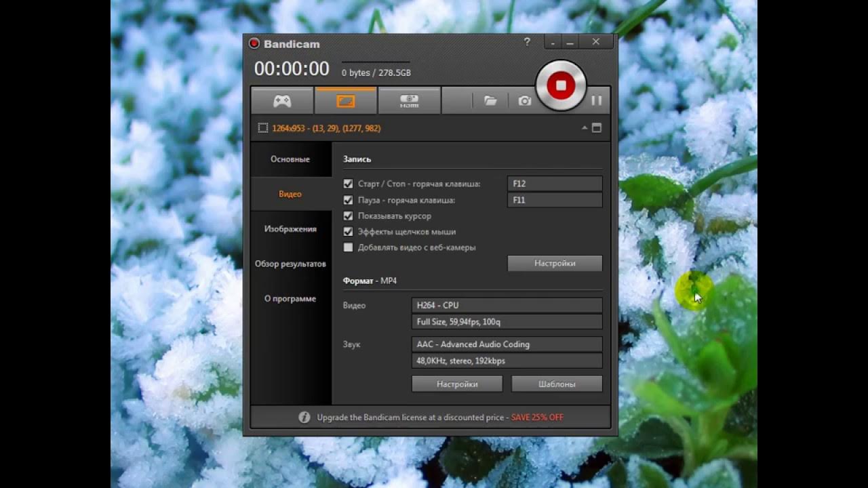
Task: Open Bandicam help question mark icon
Action: (527, 42)
